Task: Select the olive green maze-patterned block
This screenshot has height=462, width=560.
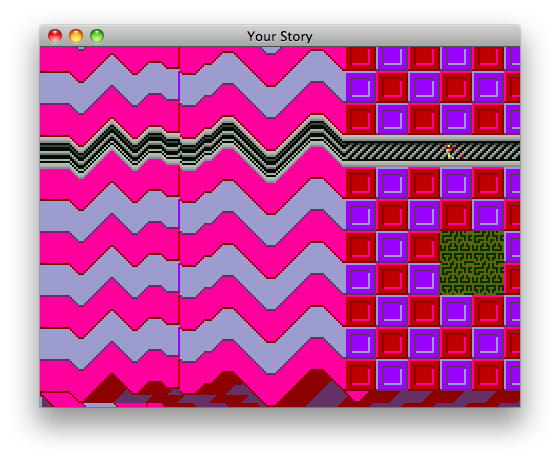Action: tap(472, 263)
